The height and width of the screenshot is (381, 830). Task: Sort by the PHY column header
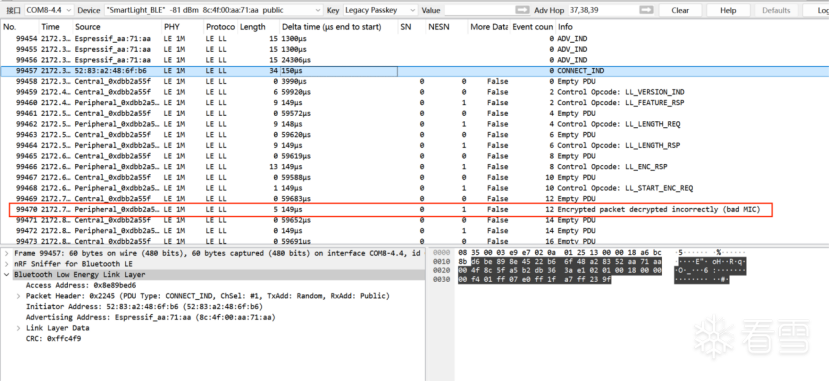pos(182,27)
